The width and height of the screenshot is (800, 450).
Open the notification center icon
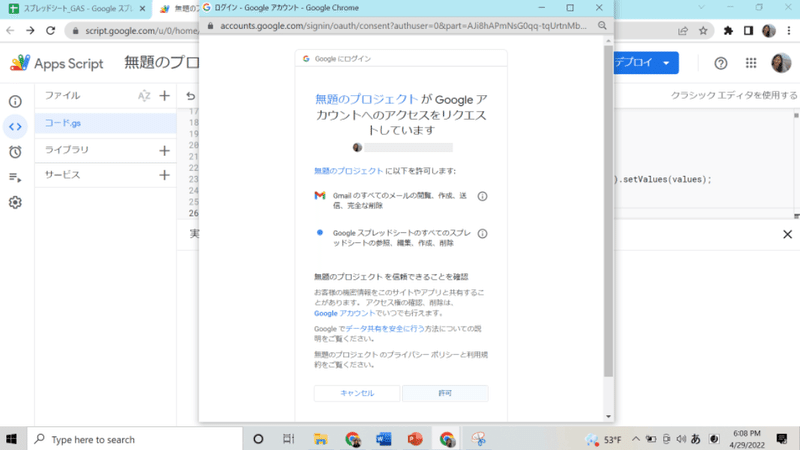tap(782, 439)
